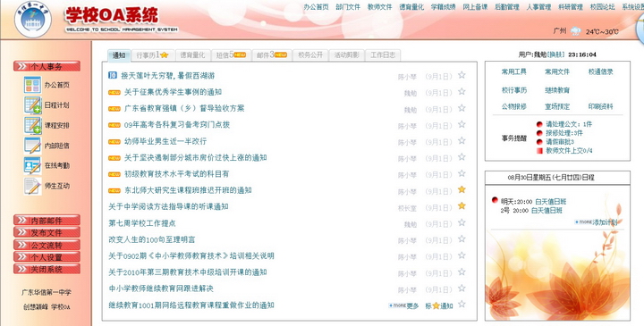Image resolution: width=644 pixels, height=326 pixels.
Task: Star the 关于征集优秀学生事例 notice
Action: 462,91
